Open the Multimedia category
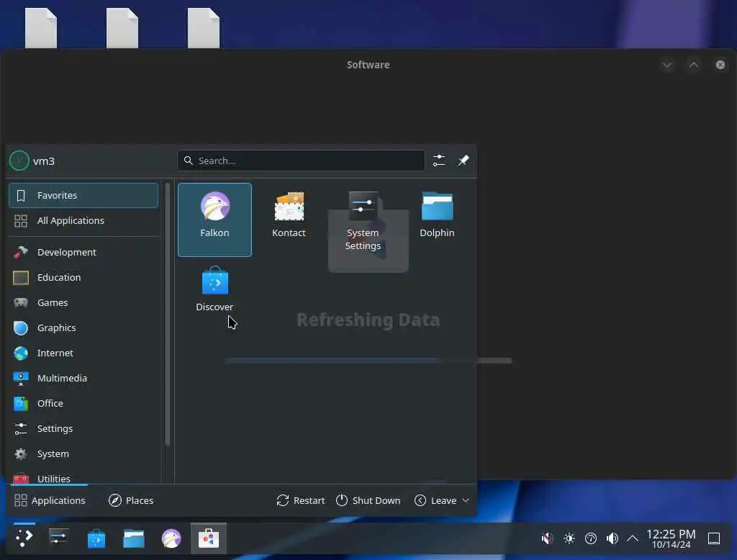This screenshot has height=560, width=737. [x=83, y=379]
